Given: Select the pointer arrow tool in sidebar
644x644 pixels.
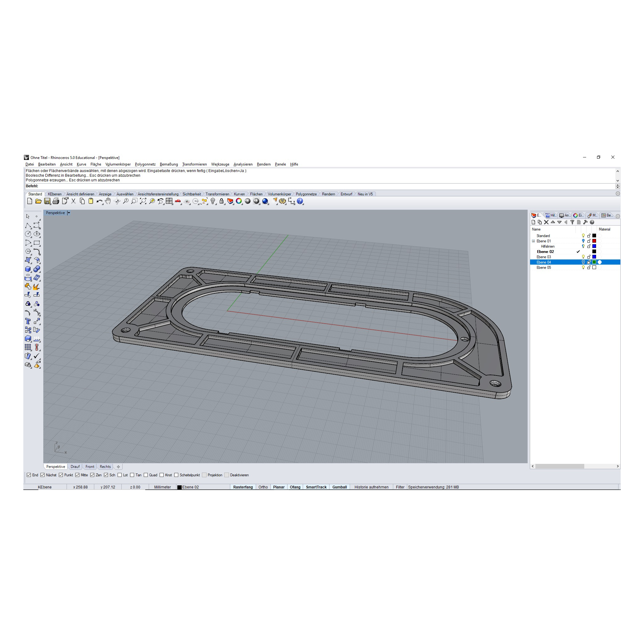Looking at the screenshot, I should (x=28, y=216).
